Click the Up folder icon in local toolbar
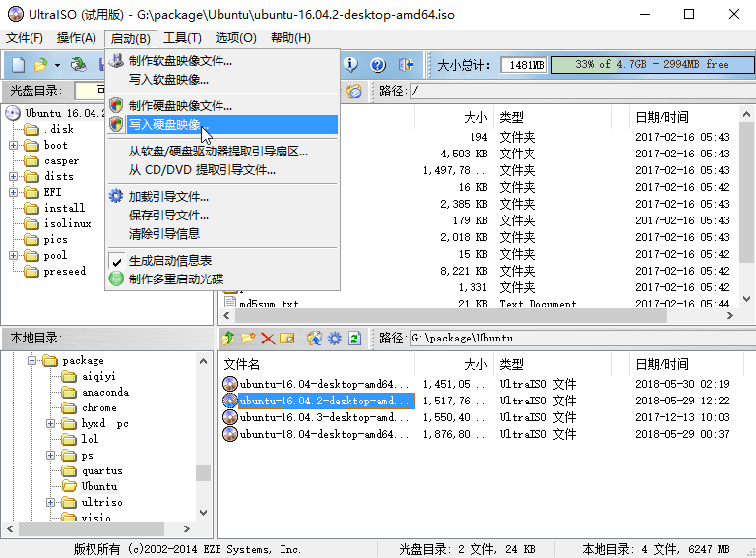Viewport: 756px width, 558px height. 228,339
